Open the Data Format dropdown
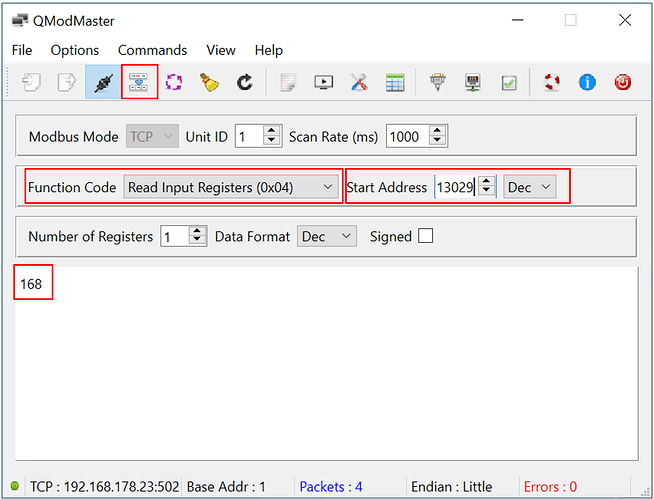Viewport: 654px width, 499px height. 327,236
